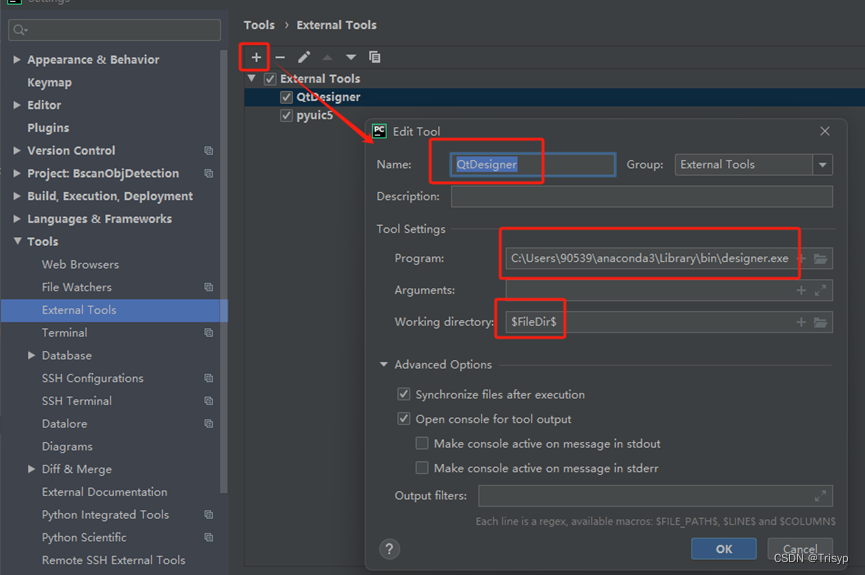Insert macro in Working directory plus icon
The width and height of the screenshot is (865, 575).
point(801,322)
